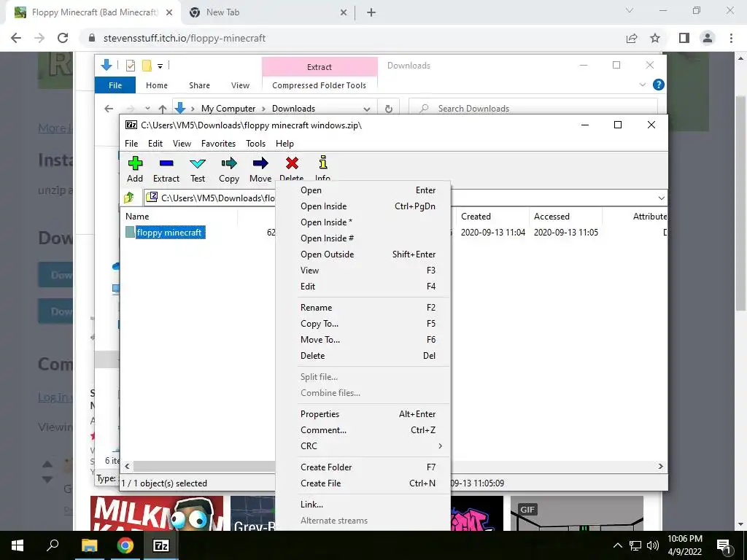Expand the 7-Zip address path dropdown
Screen dimensions: 747x560
click(x=661, y=198)
